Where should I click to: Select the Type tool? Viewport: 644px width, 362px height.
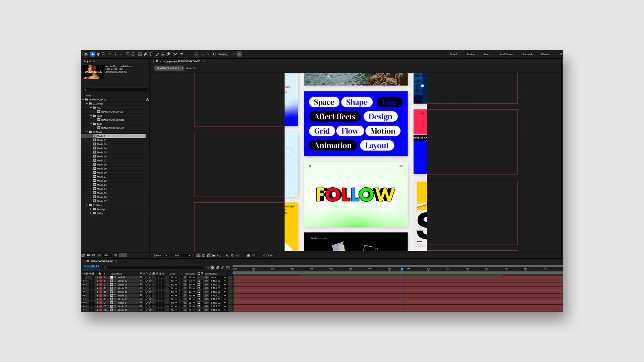tap(151, 54)
